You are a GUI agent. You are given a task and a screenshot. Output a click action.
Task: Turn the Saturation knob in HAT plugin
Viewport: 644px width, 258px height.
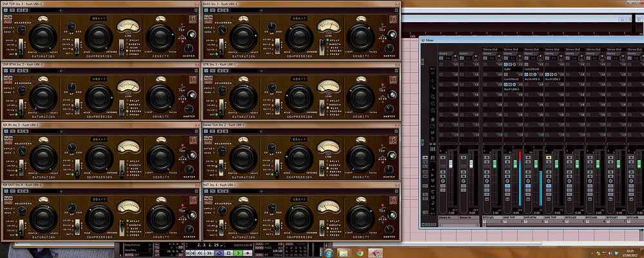pos(243,219)
